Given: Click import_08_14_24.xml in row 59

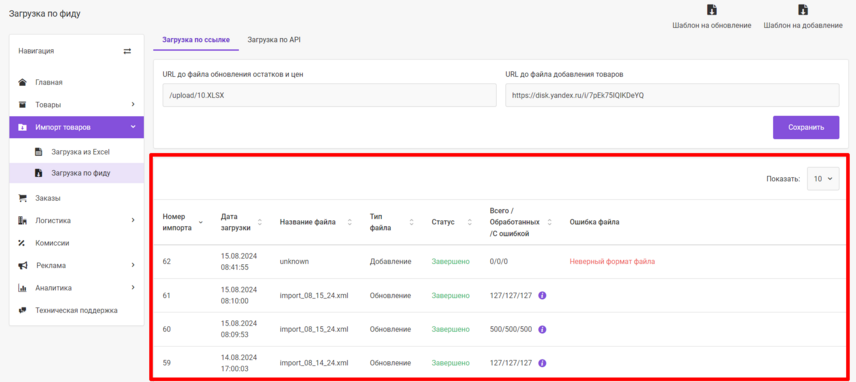Looking at the screenshot, I should pyautogui.click(x=314, y=363).
